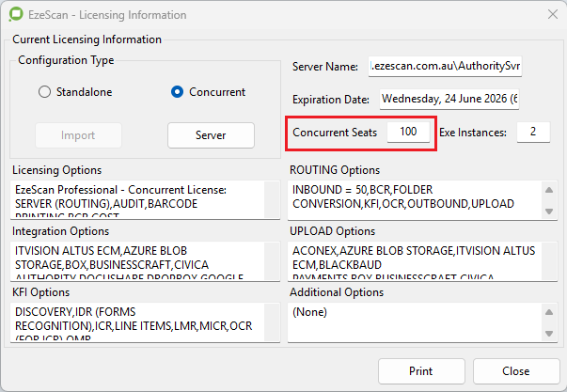Click the Exe Instances value 2
This screenshot has height=392, width=567.
click(533, 132)
